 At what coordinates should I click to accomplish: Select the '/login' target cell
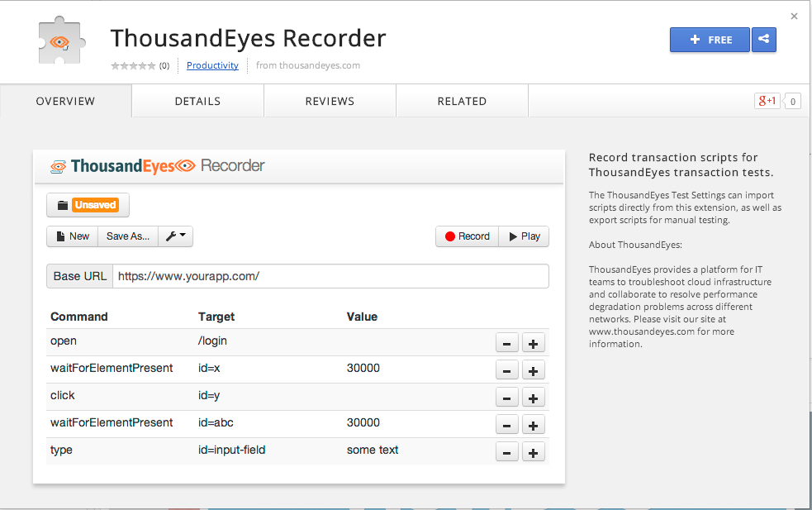click(x=212, y=341)
